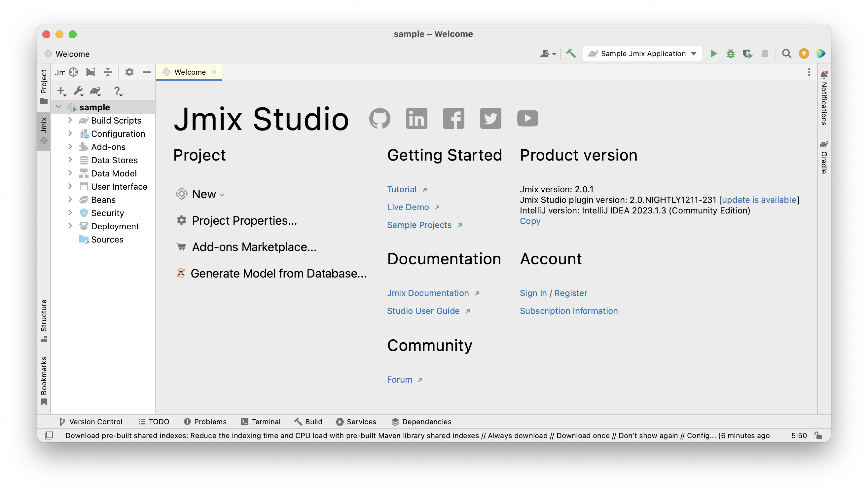Collapse the sample project tree node
The width and height of the screenshot is (868, 491).
pos(59,107)
